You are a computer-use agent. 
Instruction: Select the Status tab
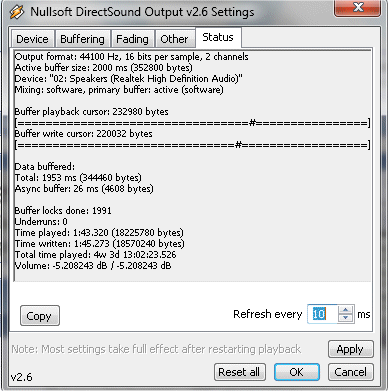[218, 37]
